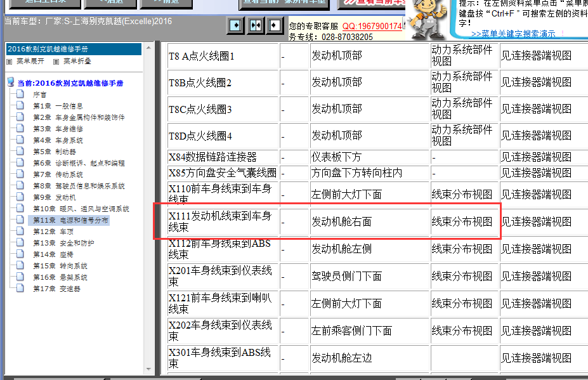The image size is (588, 380).
Task: Click 驾驶员侧门下面 location cell
Action: click(x=369, y=276)
